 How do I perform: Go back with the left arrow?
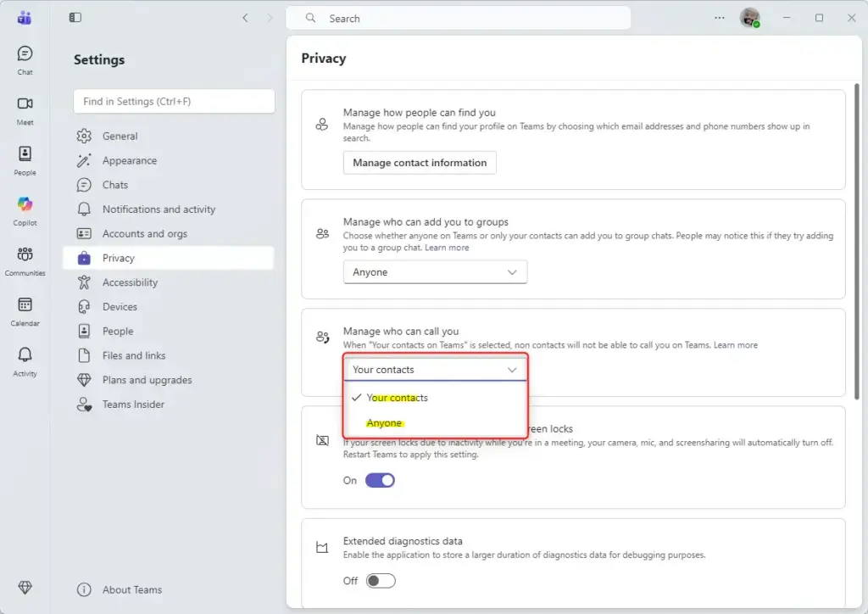245,19
